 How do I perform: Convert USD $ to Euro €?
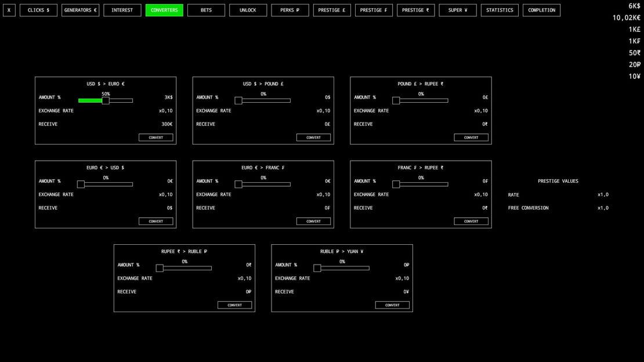click(x=155, y=137)
